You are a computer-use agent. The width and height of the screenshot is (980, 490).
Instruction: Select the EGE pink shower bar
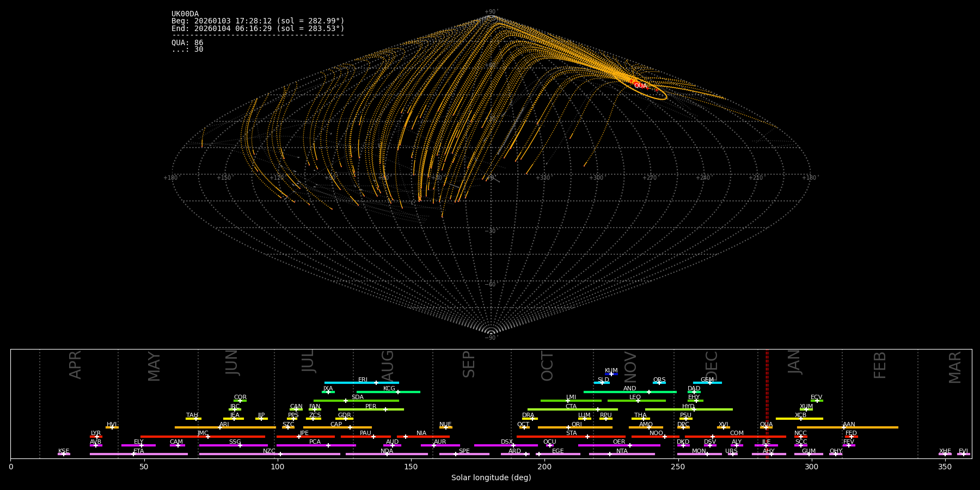click(x=558, y=454)
